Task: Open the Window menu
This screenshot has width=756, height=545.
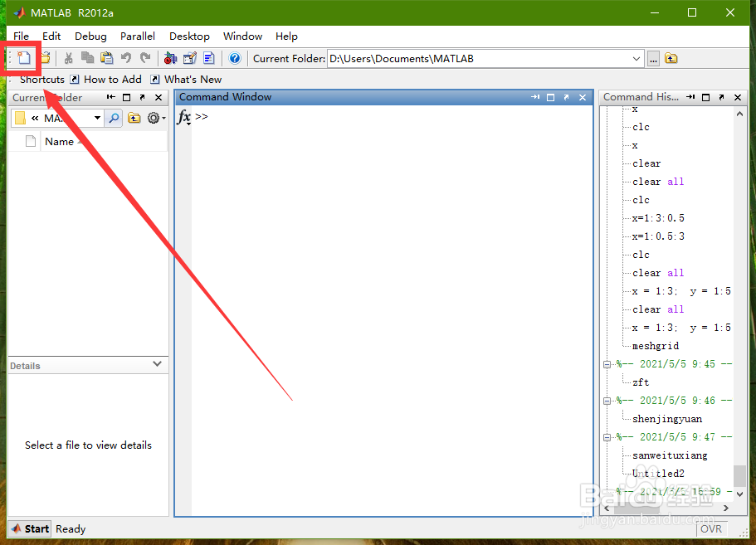Action: coord(242,36)
